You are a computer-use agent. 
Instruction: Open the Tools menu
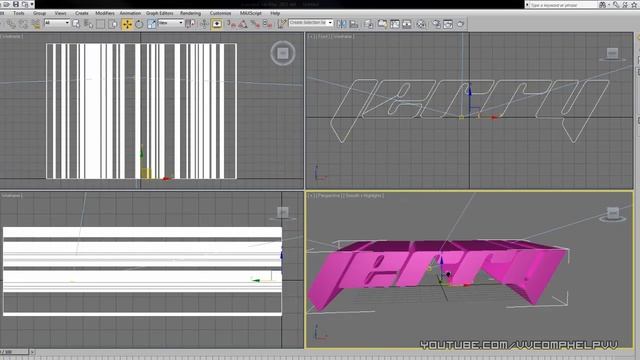pos(18,13)
